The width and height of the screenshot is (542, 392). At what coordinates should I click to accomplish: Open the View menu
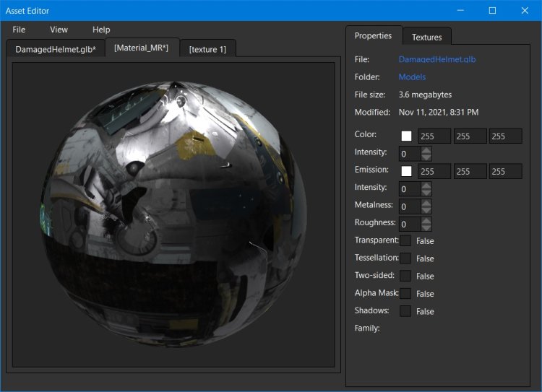pyautogui.click(x=59, y=30)
